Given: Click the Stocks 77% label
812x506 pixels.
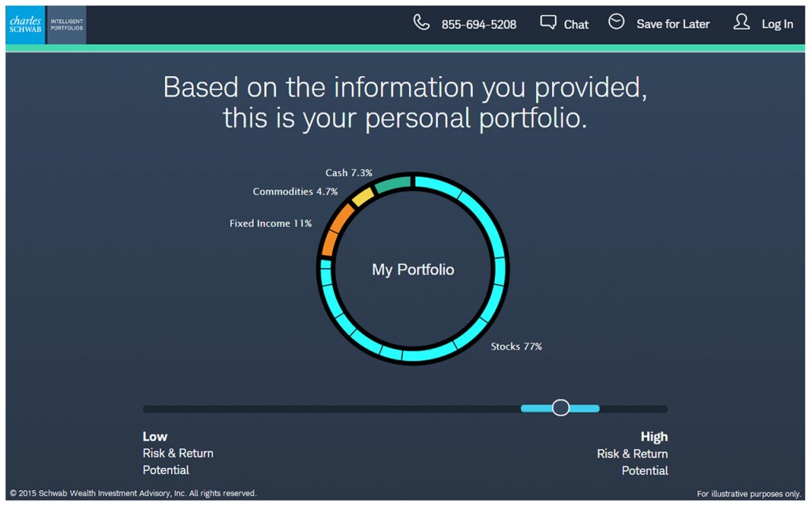Looking at the screenshot, I should point(516,347).
